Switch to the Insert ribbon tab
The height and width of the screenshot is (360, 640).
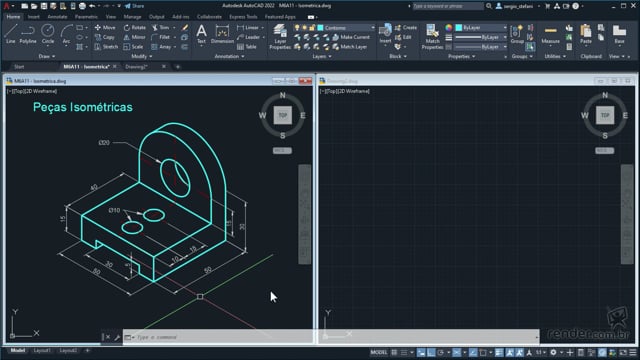pos(33,17)
